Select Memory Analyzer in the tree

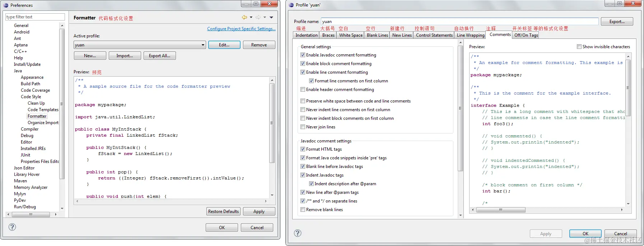tap(31, 187)
